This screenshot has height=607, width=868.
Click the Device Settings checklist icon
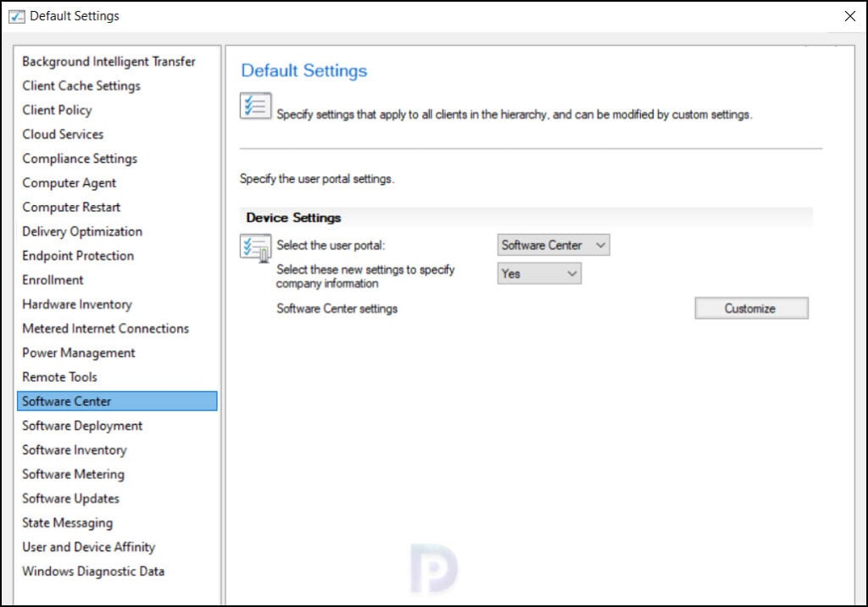pyautogui.click(x=256, y=248)
